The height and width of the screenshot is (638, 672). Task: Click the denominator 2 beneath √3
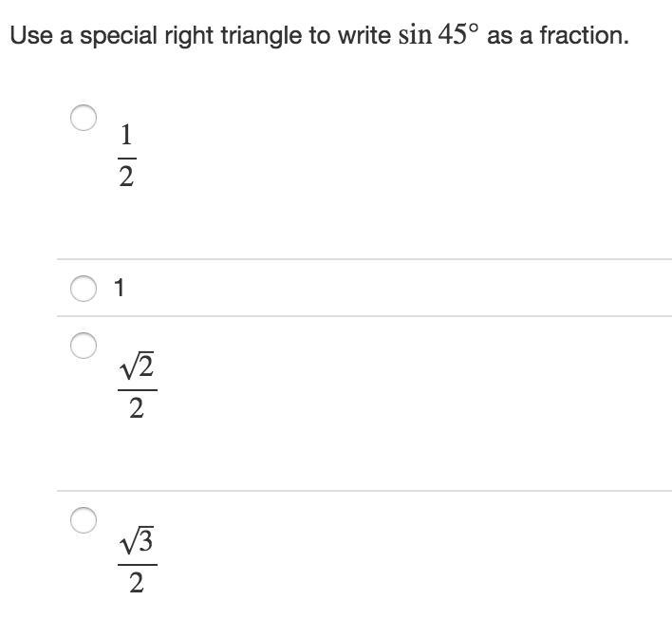point(137,583)
